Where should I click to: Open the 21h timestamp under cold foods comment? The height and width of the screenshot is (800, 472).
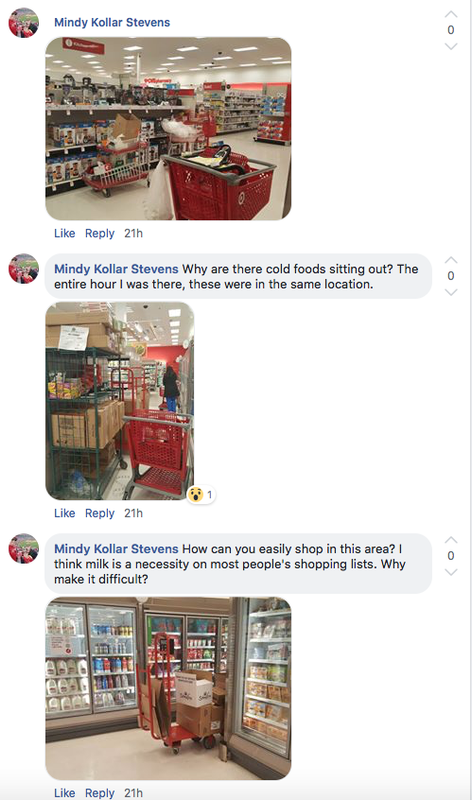pyautogui.click(x=133, y=513)
